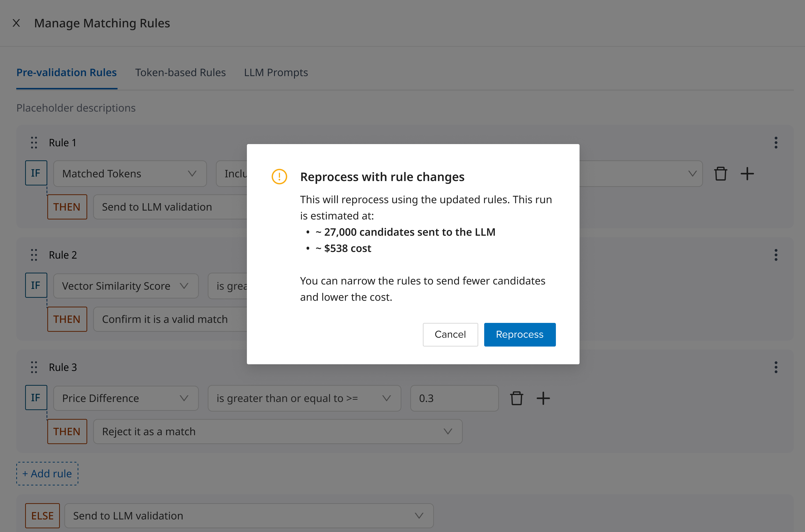Open the Matched Tokens dropdown

[130, 174]
